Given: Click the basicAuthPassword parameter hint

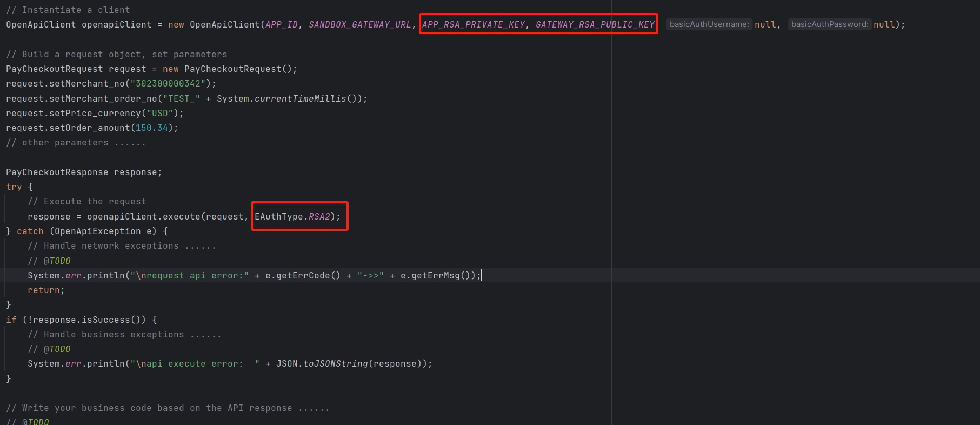Looking at the screenshot, I should pos(830,24).
